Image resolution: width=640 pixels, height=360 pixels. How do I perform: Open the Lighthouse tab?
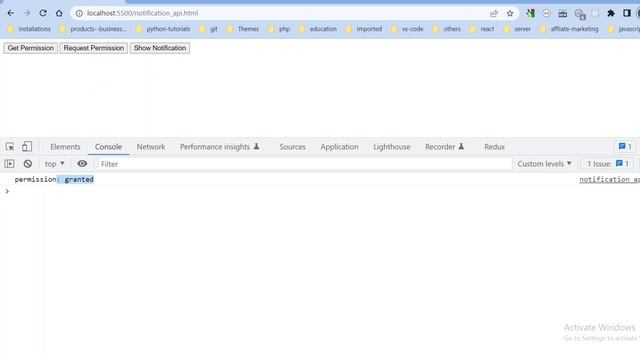tap(391, 147)
